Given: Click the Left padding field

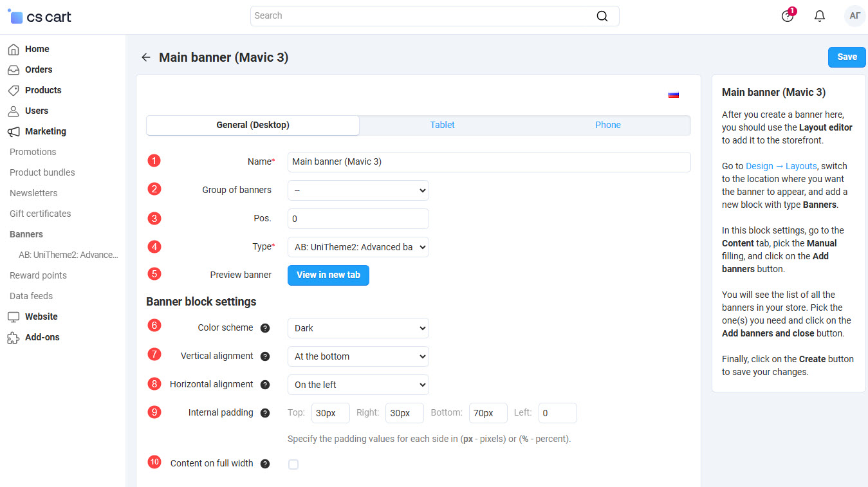Looking at the screenshot, I should pos(558,413).
